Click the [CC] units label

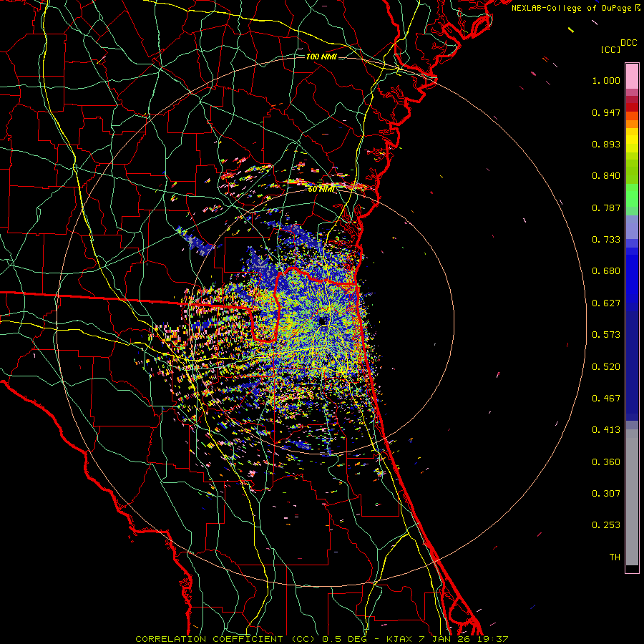pyautogui.click(x=610, y=49)
